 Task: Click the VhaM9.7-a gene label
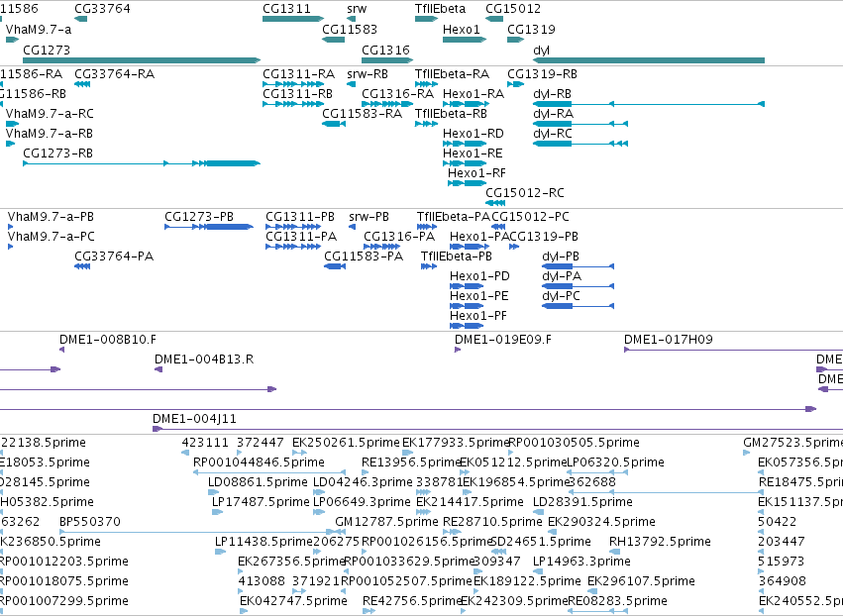click(39, 29)
